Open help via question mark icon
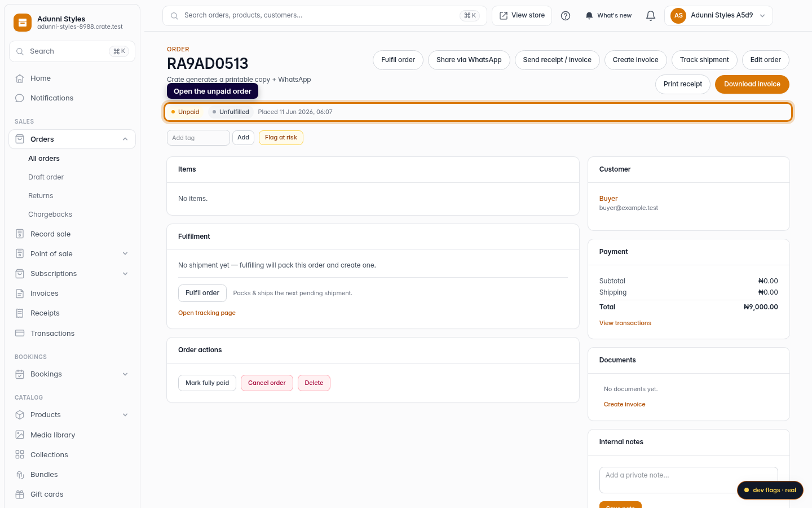The image size is (812, 508). coord(566,16)
